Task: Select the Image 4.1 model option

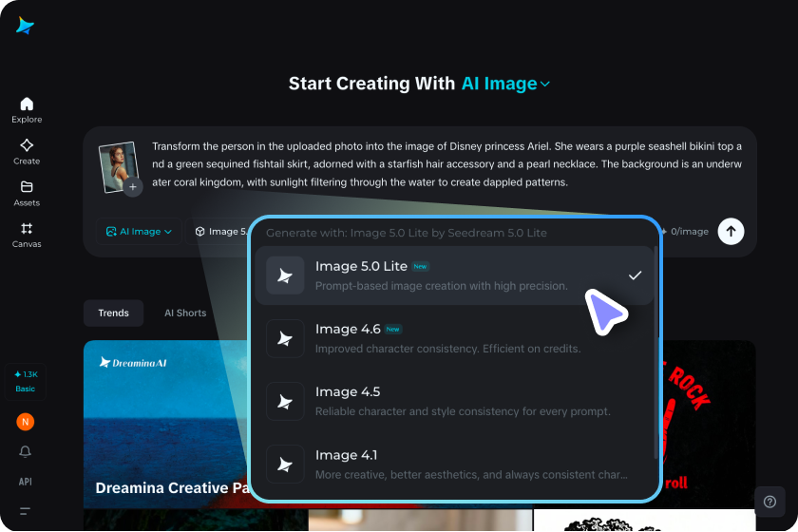Action: click(454, 465)
